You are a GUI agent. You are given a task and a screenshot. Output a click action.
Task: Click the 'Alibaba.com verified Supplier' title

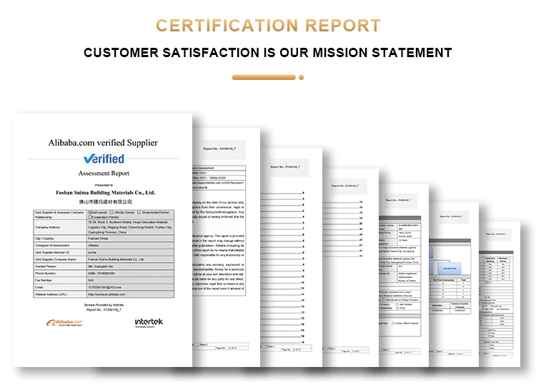pyautogui.click(x=103, y=143)
